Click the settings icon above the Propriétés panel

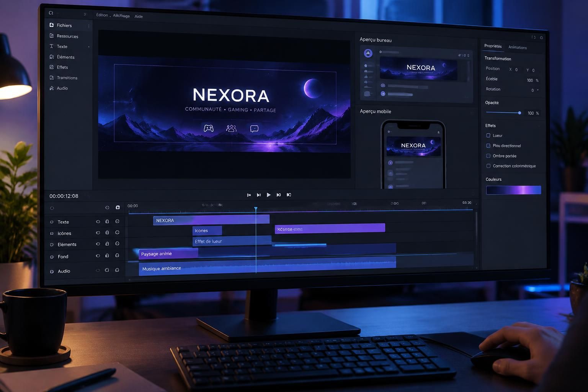coord(541,38)
